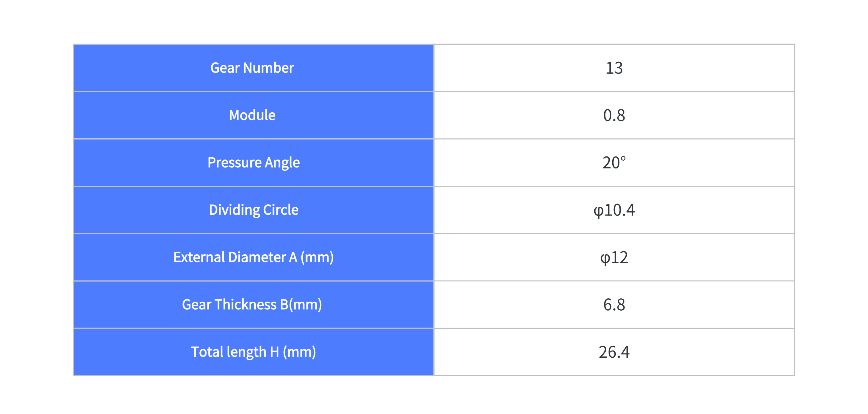Click the External Diameter A (mm) cell
868x414 pixels.
pos(253,257)
